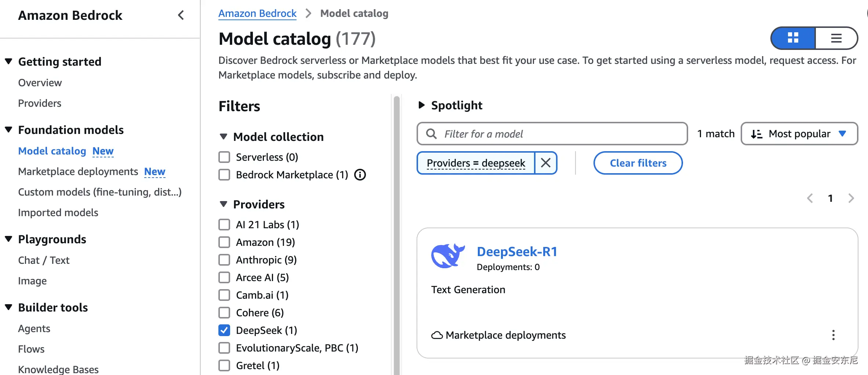Go to next results page
Image resolution: width=868 pixels, height=375 pixels.
[851, 199]
